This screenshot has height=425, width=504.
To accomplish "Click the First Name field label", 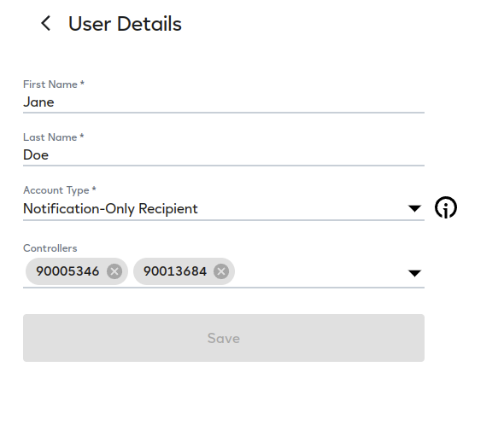I will 50,84.
